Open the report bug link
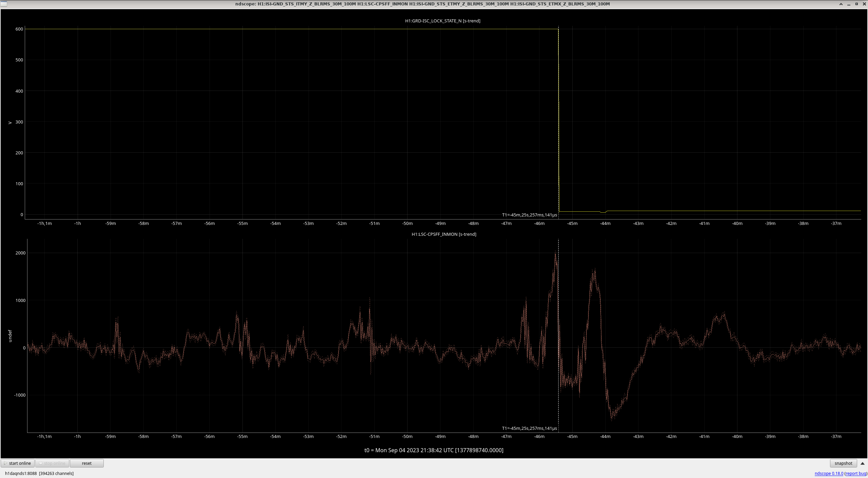This screenshot has height=478, width=868. (856, 473)
